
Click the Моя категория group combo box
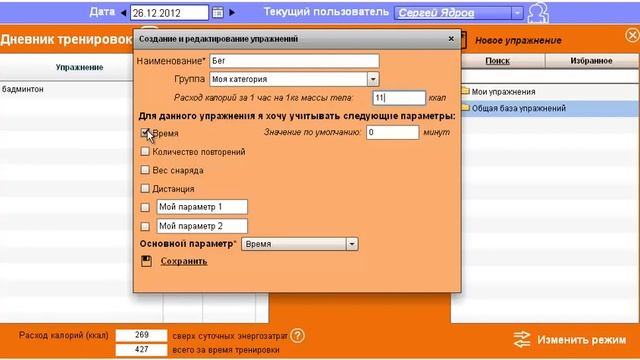coord(294,79)
